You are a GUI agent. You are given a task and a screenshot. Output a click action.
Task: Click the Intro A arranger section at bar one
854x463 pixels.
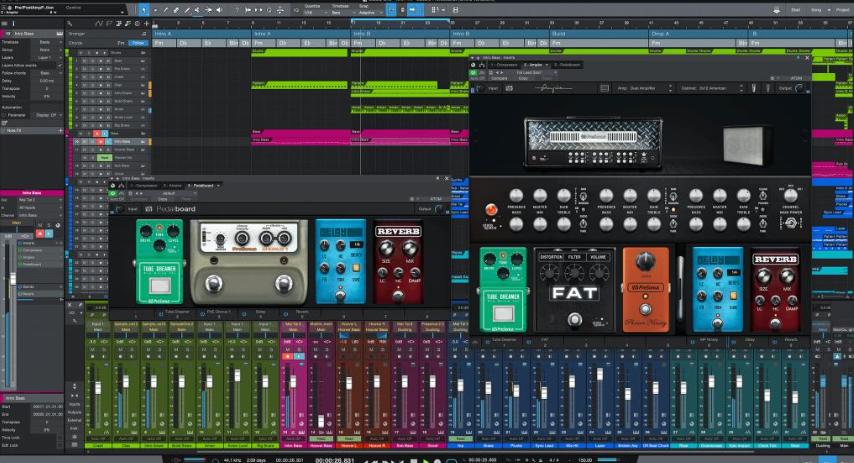point(202,34)
